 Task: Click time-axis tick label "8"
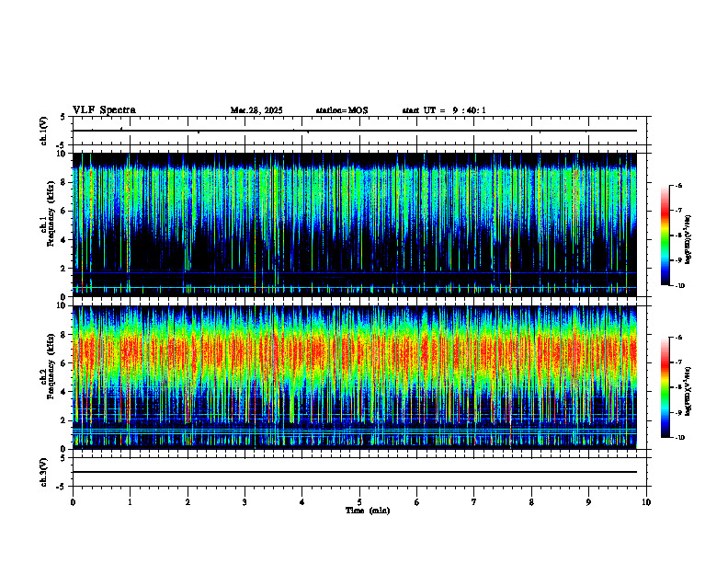pos(531,502)
